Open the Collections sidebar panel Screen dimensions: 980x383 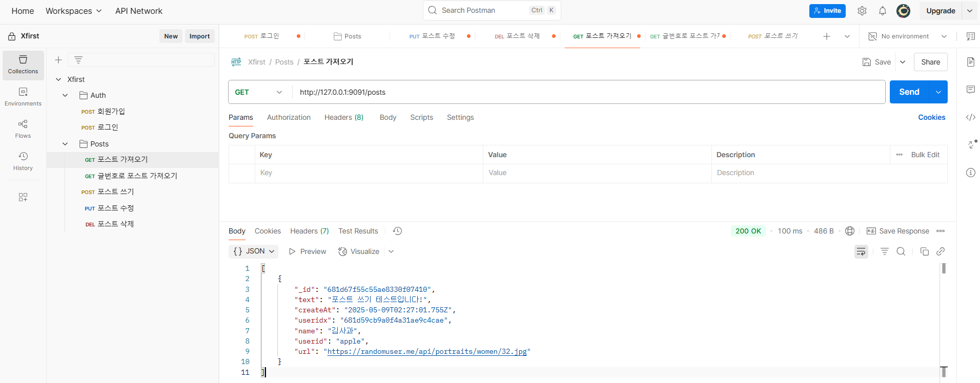coord(23,65)
